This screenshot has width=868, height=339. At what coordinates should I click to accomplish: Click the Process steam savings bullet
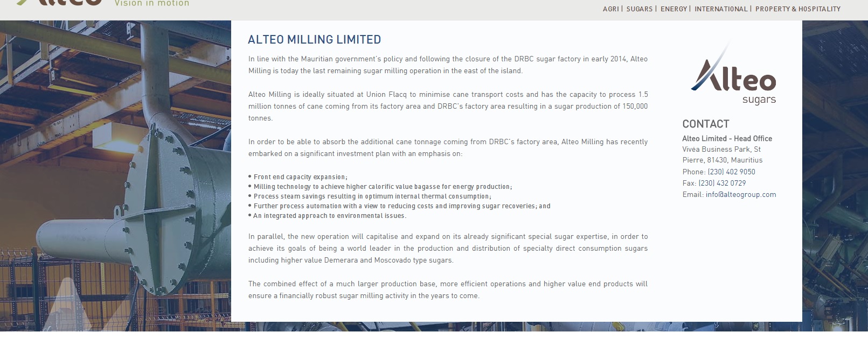(x=372, y=196)
